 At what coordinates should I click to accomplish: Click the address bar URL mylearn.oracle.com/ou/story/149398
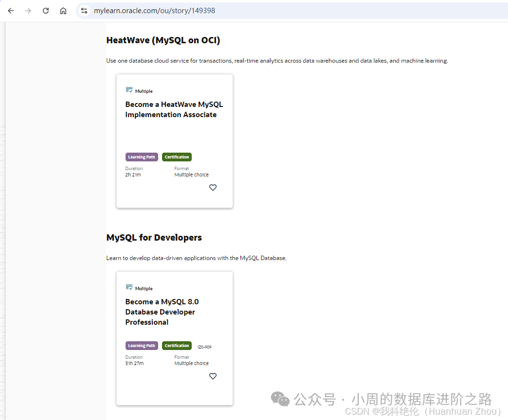pyautogui.click(x=154, y=11)
